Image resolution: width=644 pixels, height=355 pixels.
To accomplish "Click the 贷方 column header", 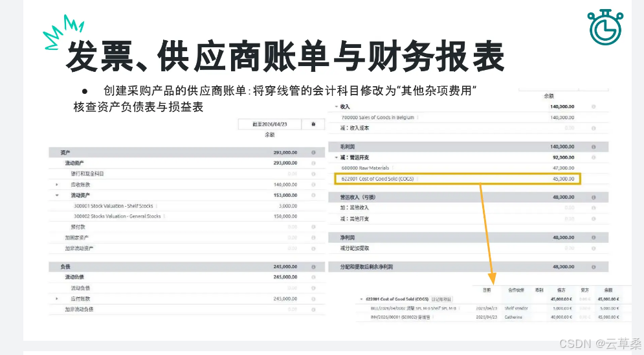I will coord(585,290).
